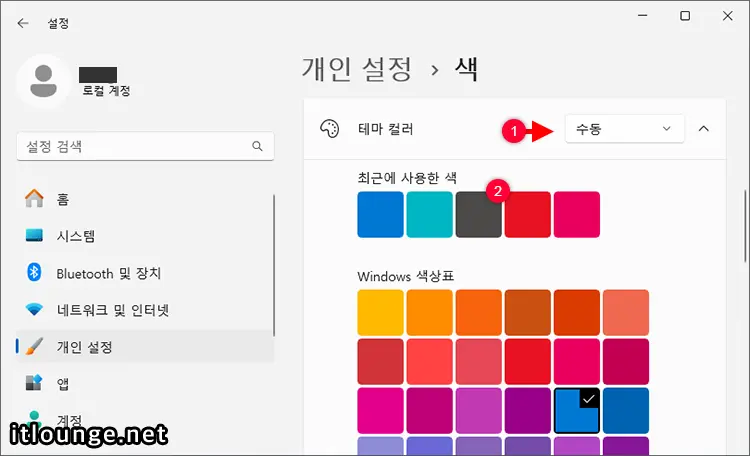Screen dimensions: 750x456
Task: Pick the recent red color swatch
Action: coord(528,214)
